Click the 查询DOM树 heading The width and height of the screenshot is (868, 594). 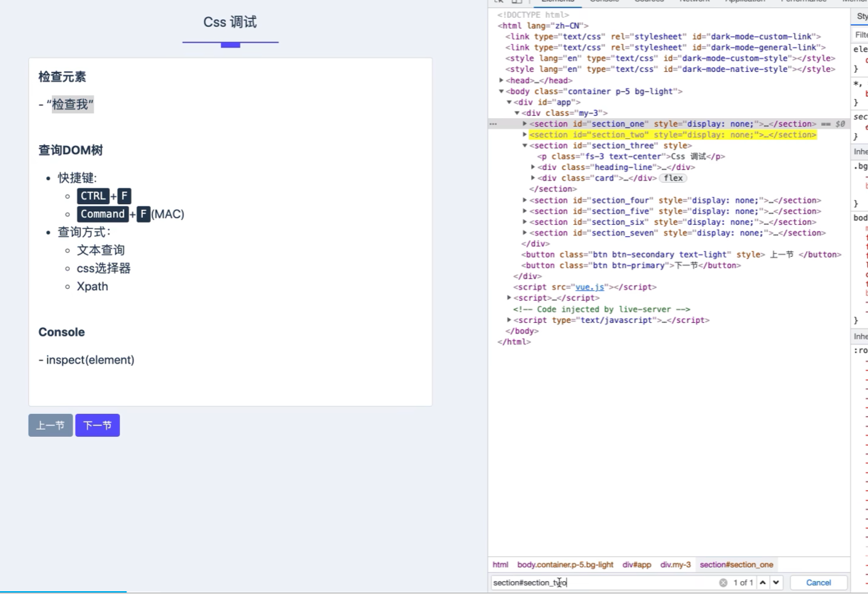[x=70, y=150]
